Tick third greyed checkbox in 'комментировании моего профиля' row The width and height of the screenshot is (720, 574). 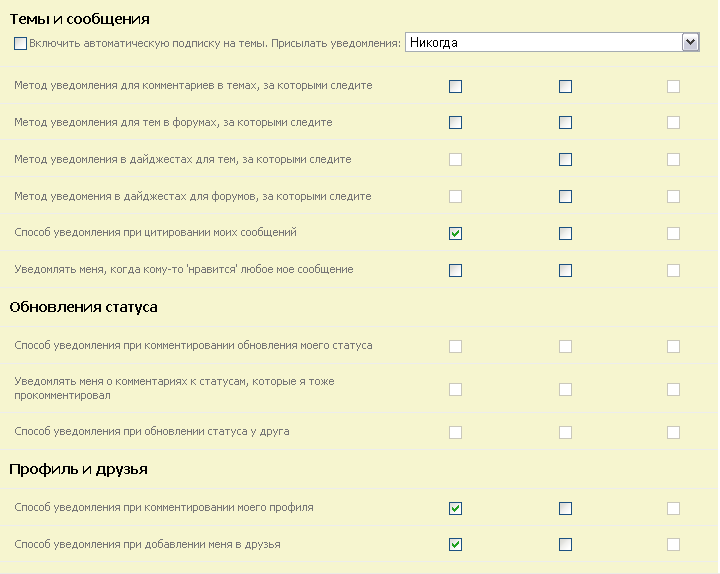pos(673,508)
